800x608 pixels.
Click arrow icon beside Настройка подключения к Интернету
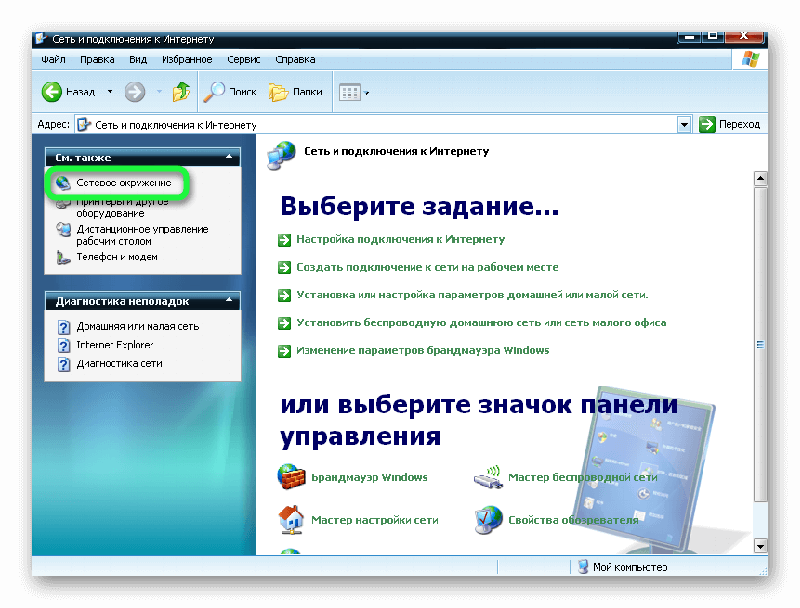(284, 240)
